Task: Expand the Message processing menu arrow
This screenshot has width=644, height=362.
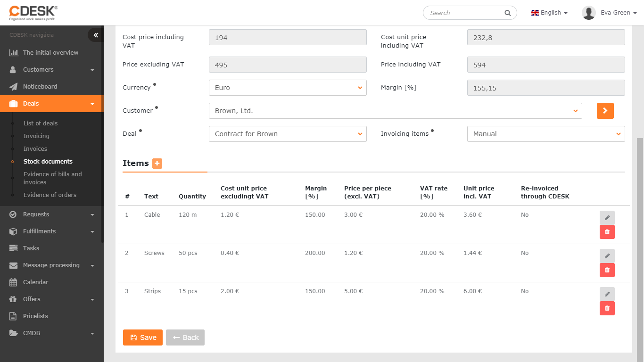Action: [92, 265]
